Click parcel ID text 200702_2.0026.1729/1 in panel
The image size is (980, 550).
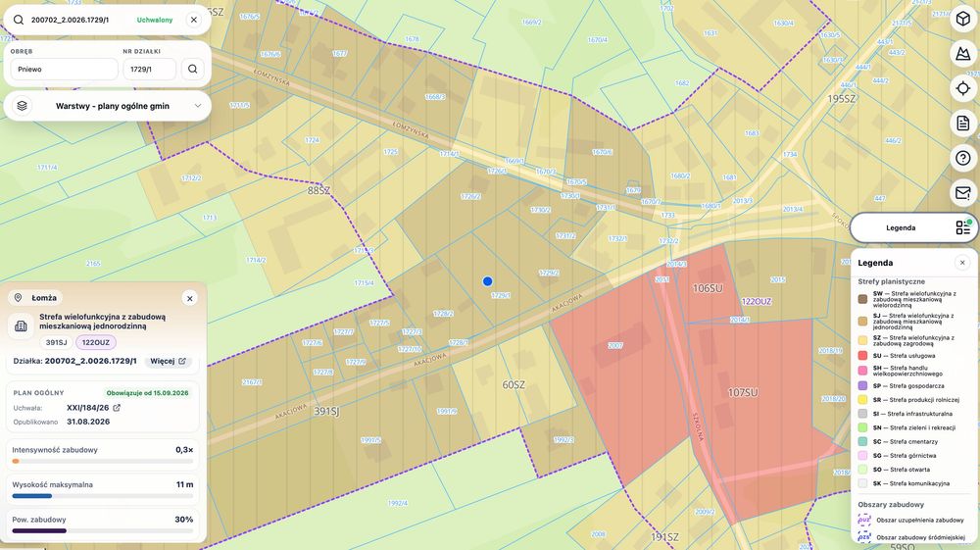click(x=90, y=361)
